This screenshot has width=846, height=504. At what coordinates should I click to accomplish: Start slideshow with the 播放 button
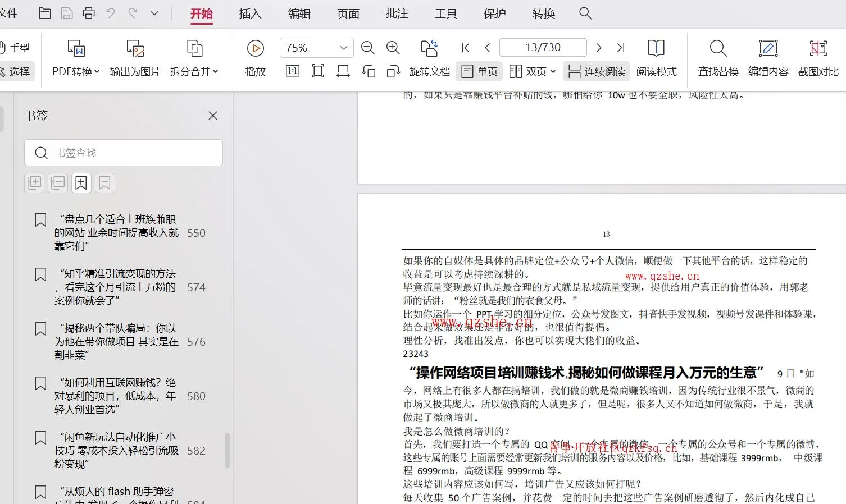[x=256, y=59]
